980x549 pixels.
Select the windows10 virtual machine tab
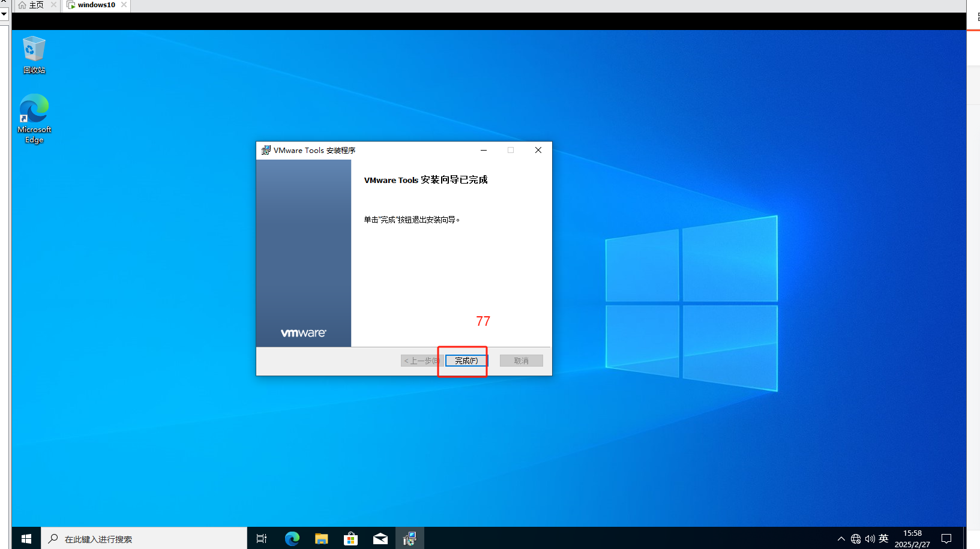[96, 5]
